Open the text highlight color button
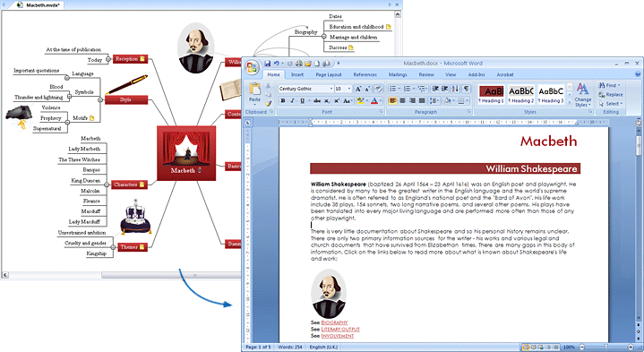Image resolution: width=644 pixels, height=352 pixels. [x=362, y=100]
